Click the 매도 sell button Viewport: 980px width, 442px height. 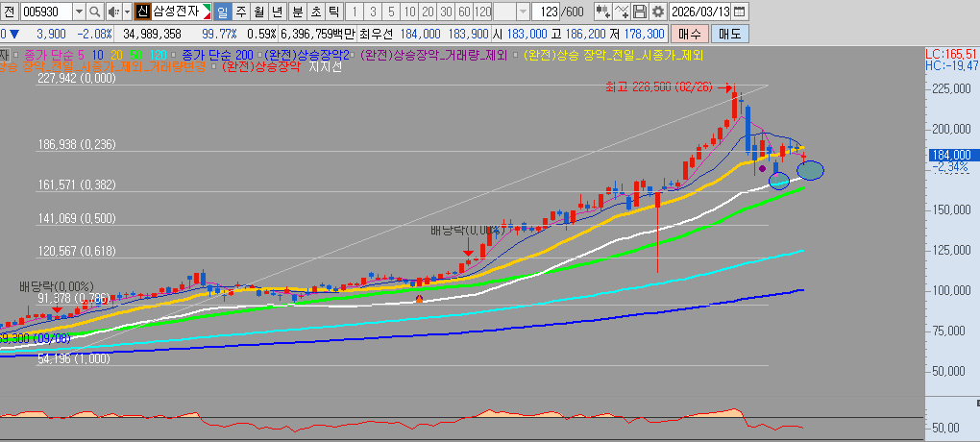point(729,34)
